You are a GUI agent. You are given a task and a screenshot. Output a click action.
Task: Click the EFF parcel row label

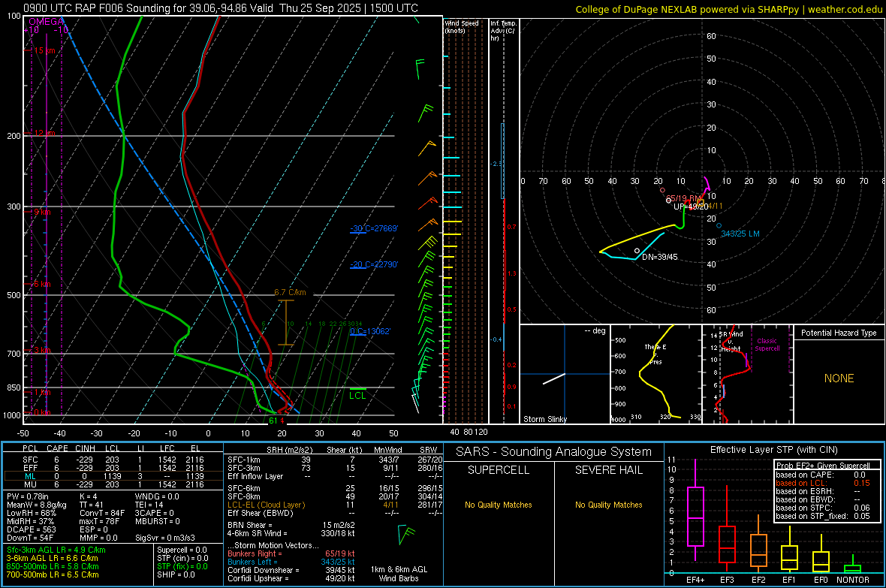pyautogui.click(x=30, y=468)
